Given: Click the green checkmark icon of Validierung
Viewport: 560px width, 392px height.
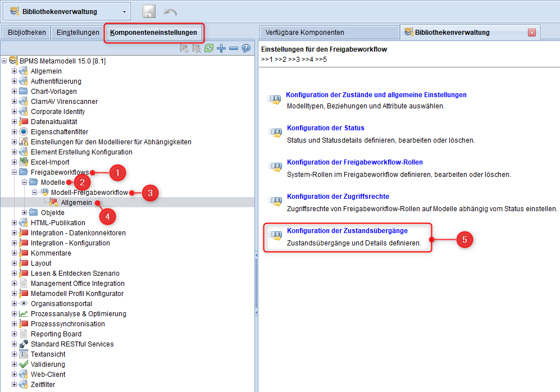Looking at the screenshot, I should coord(24,364).
